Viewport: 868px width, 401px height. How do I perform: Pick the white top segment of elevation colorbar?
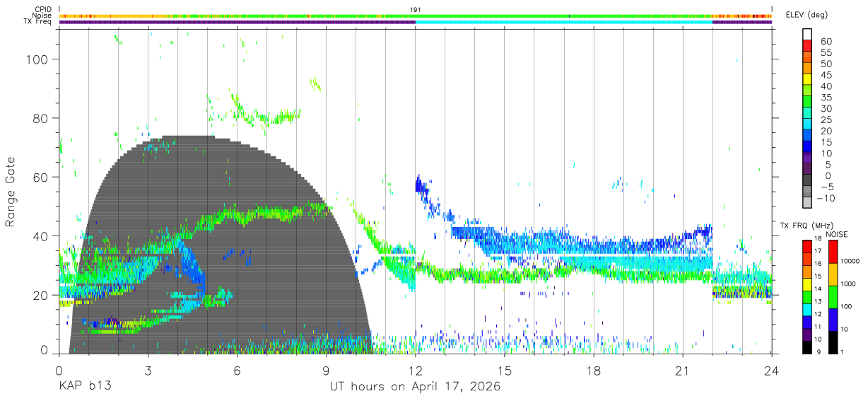click(807, 35)
